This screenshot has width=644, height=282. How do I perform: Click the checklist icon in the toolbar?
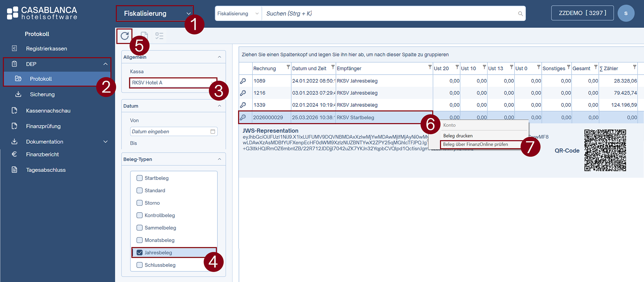pos(159,36)
